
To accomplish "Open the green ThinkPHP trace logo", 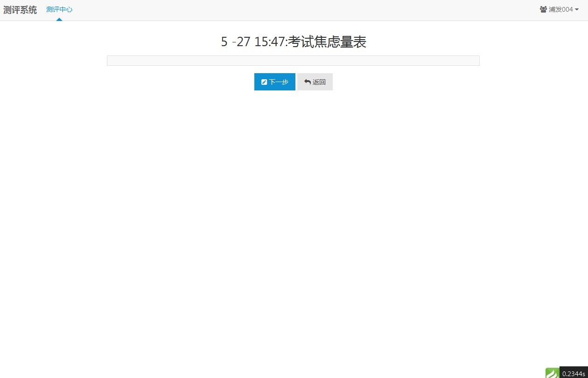I will pos(553,373).
